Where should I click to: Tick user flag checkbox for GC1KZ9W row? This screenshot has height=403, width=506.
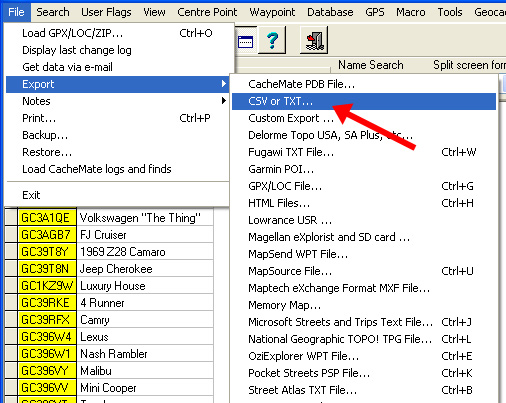[x=11, y=286]
